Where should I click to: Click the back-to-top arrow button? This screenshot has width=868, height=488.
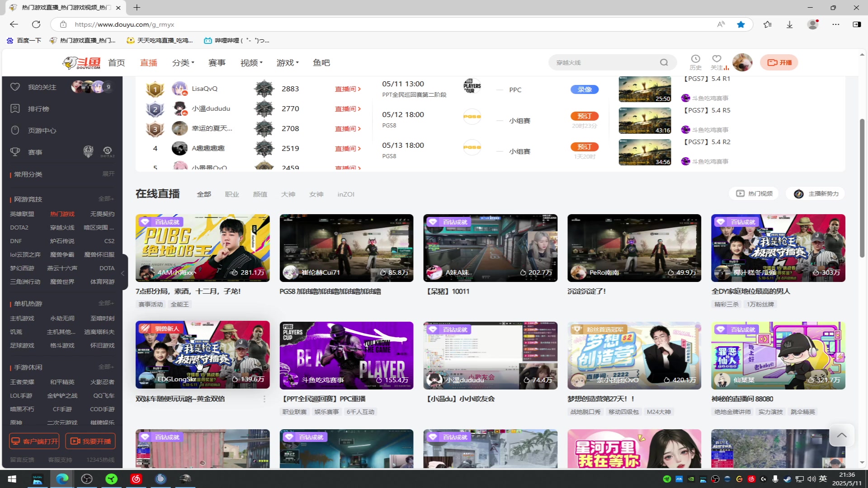[x=841, y=435]
